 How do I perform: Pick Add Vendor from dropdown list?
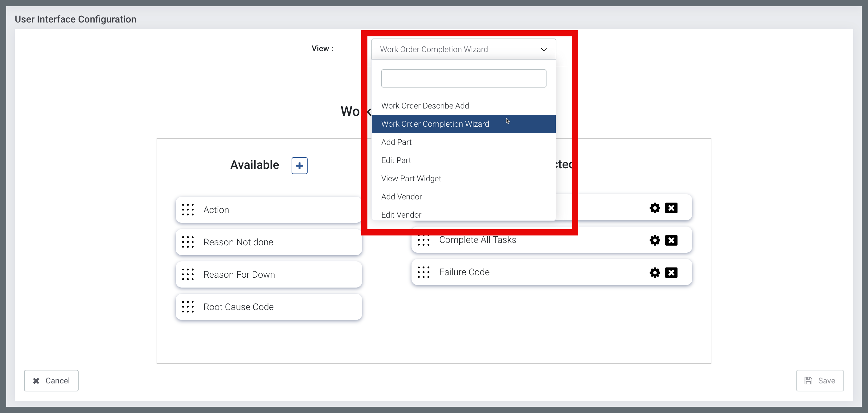click(401, 197)
